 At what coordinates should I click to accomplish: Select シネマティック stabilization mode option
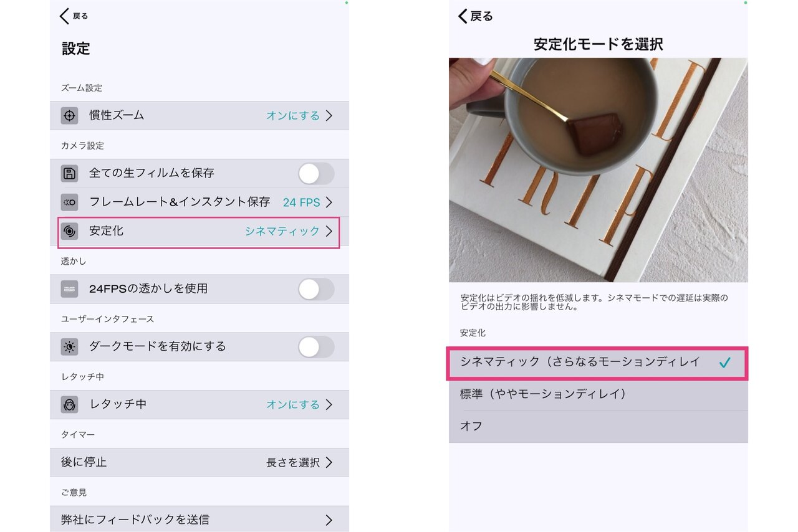[597, 363]
